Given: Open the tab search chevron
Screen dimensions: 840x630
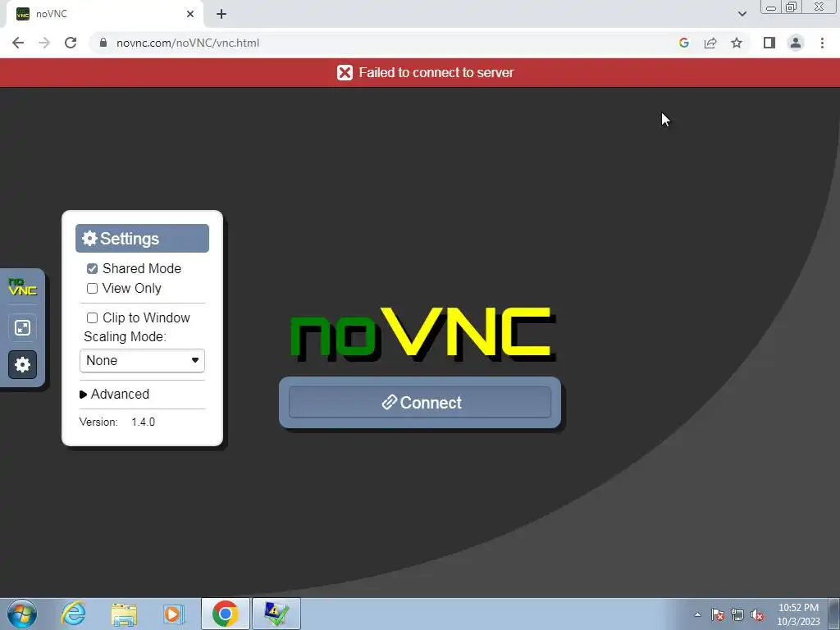Looking at the screenshot, I should coord(742,14).
